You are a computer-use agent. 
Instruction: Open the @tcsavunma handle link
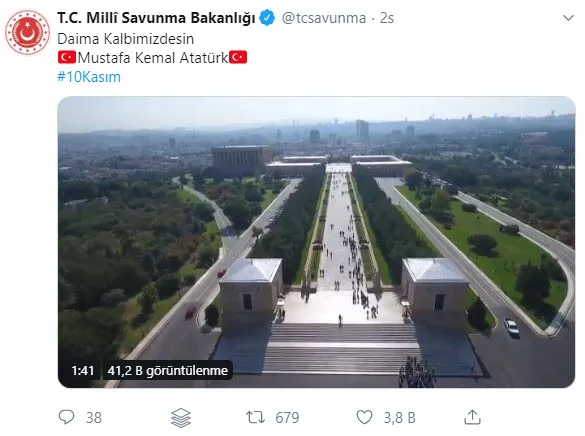(324, 18)
